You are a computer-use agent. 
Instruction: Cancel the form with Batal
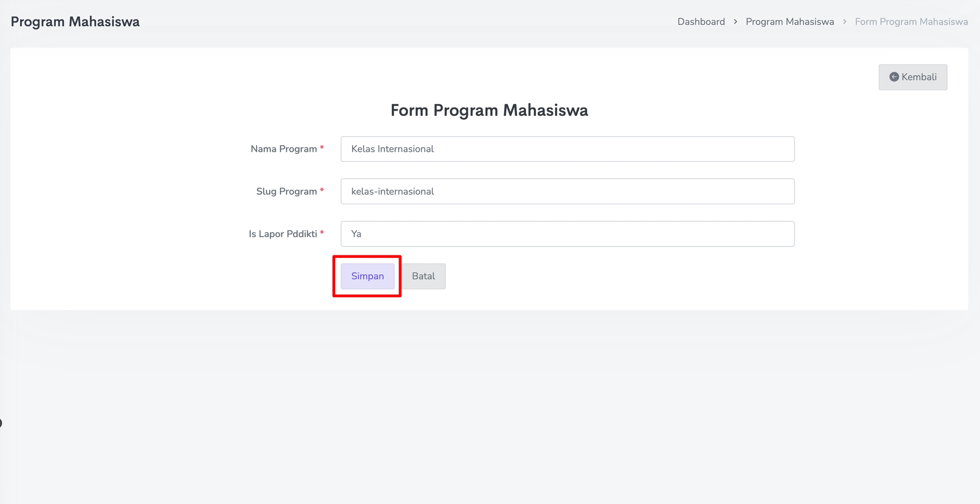(424, 276)
